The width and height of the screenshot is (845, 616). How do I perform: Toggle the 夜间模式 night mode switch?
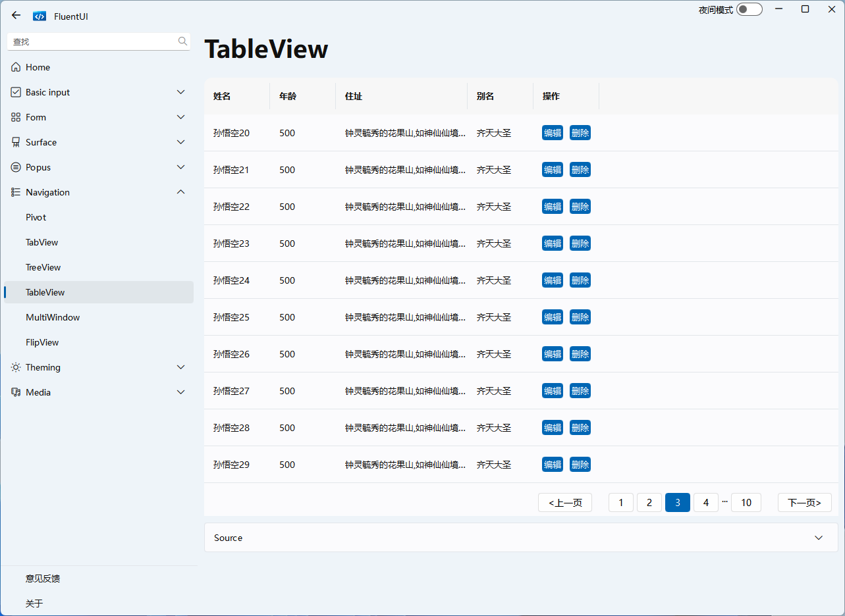pos(750,9)
